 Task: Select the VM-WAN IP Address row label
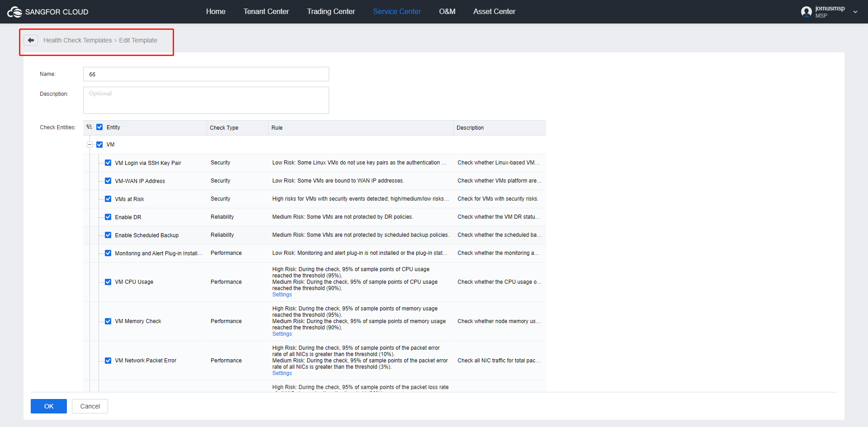coord(140,181)
